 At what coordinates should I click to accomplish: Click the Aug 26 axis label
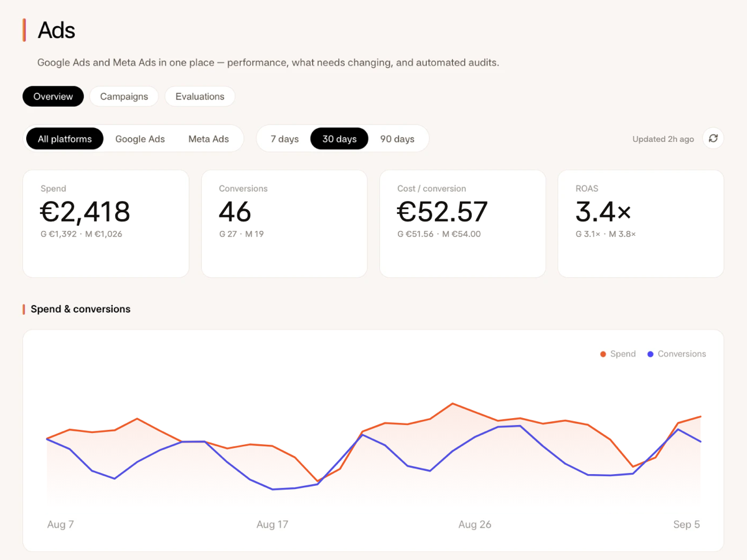tap(475, 525)
